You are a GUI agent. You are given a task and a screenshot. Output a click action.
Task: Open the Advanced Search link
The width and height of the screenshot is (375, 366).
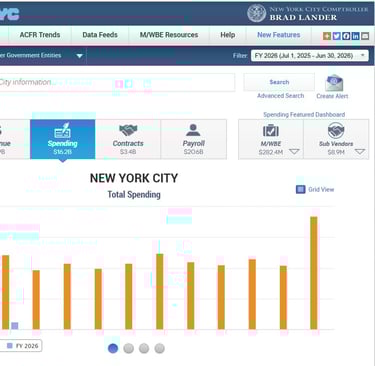coord(280,96)
